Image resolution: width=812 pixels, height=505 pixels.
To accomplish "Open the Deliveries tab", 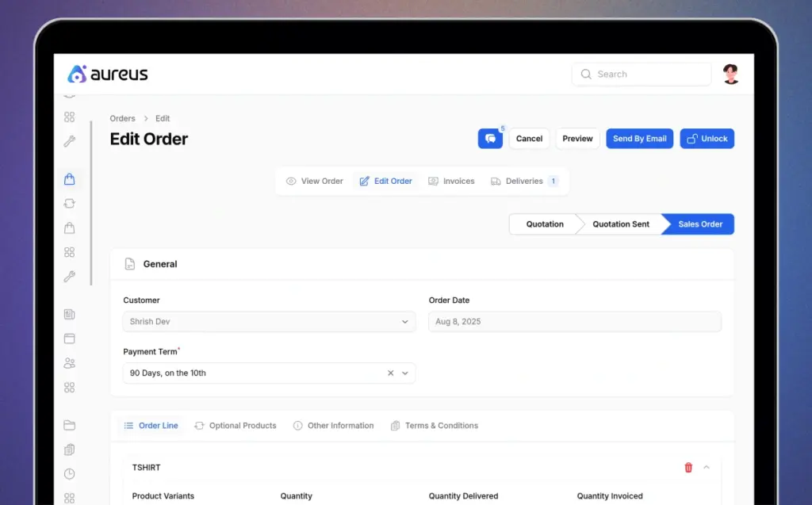I will coord(524,182).
